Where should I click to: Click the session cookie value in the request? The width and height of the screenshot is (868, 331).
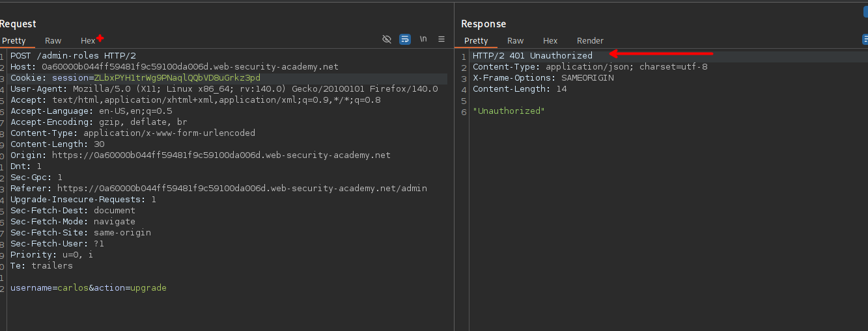point(177,78)
